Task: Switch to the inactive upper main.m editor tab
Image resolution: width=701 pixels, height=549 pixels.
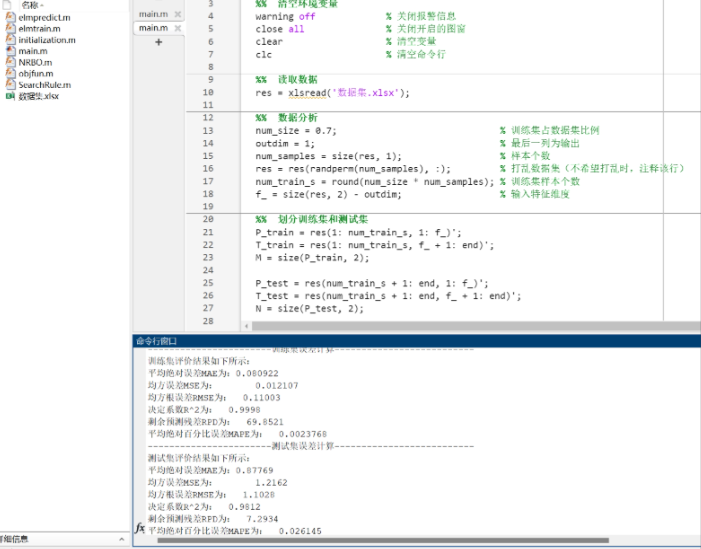Action: (x=153, y=14)
